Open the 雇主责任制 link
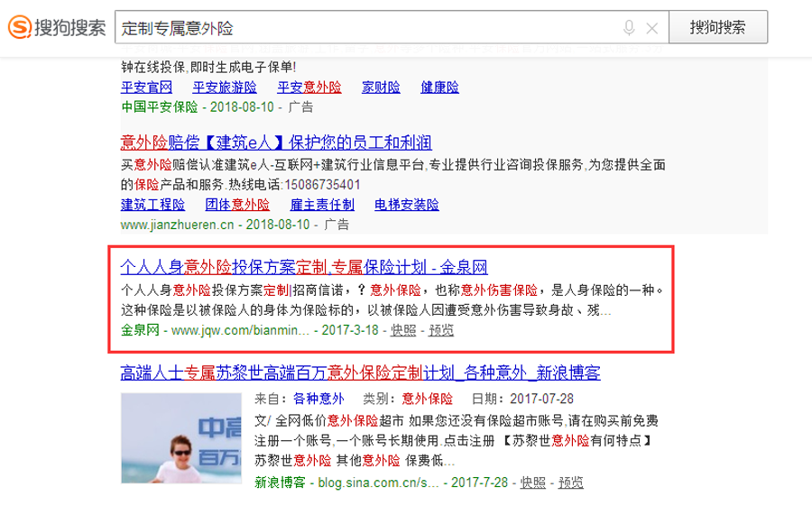The height and width of the screenshot is (506, 812). click(x=322, y=205)
